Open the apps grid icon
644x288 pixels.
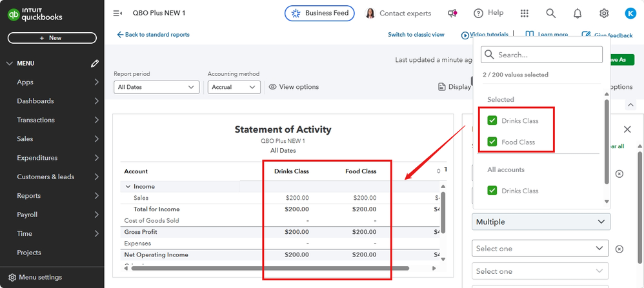[524, 13]
